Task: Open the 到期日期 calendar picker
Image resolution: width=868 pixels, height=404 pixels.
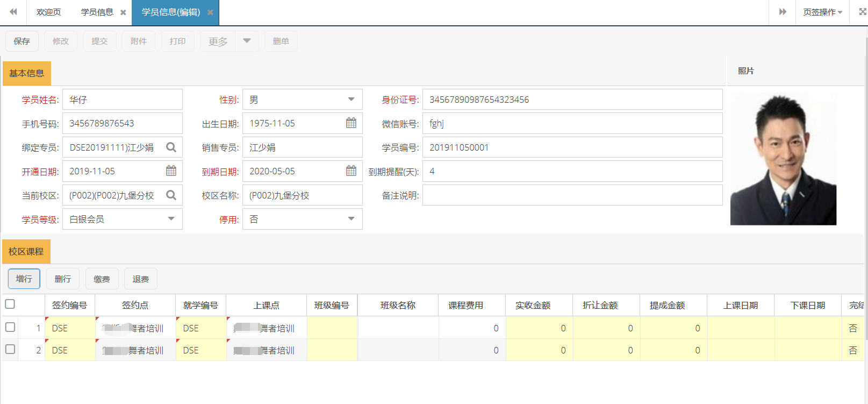Action: pyautogui.click(x=351, y=171)
